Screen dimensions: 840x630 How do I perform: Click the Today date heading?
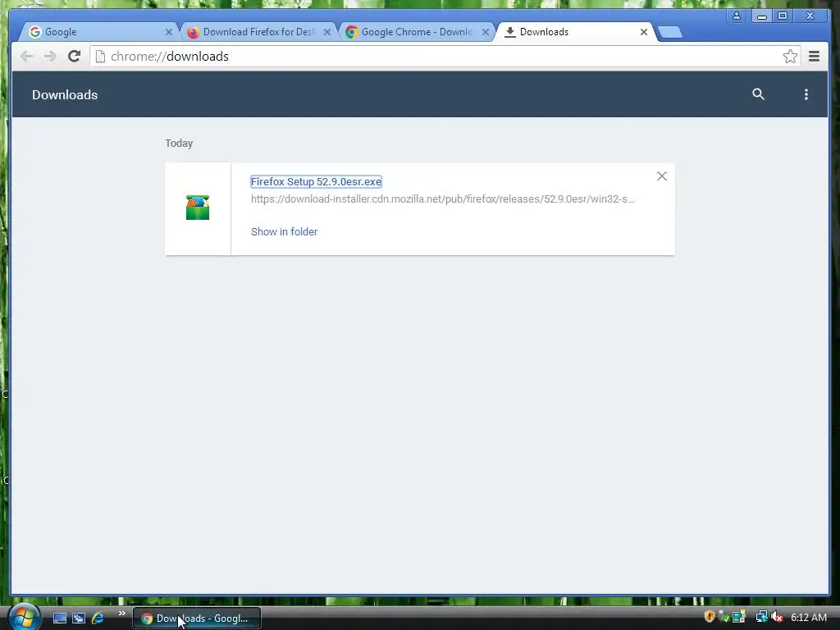click(179, 143)
